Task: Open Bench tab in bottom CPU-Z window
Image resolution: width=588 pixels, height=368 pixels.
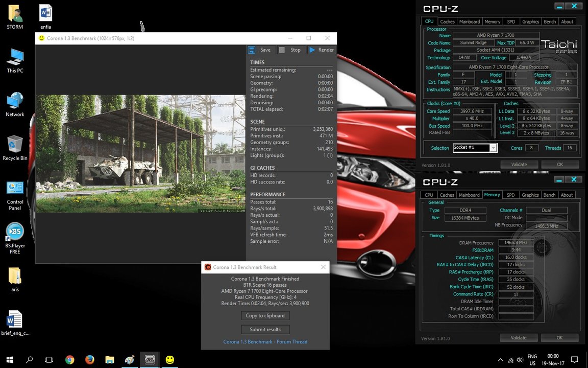Action: pos(549,195)
